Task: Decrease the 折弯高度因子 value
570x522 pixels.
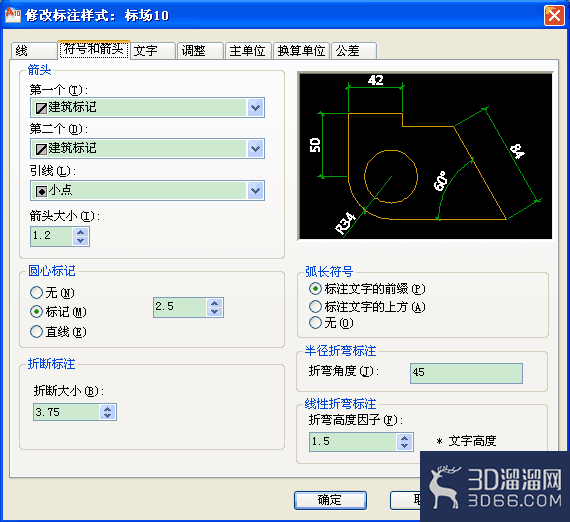Action: pyautogui.click(x=405, y=446)
